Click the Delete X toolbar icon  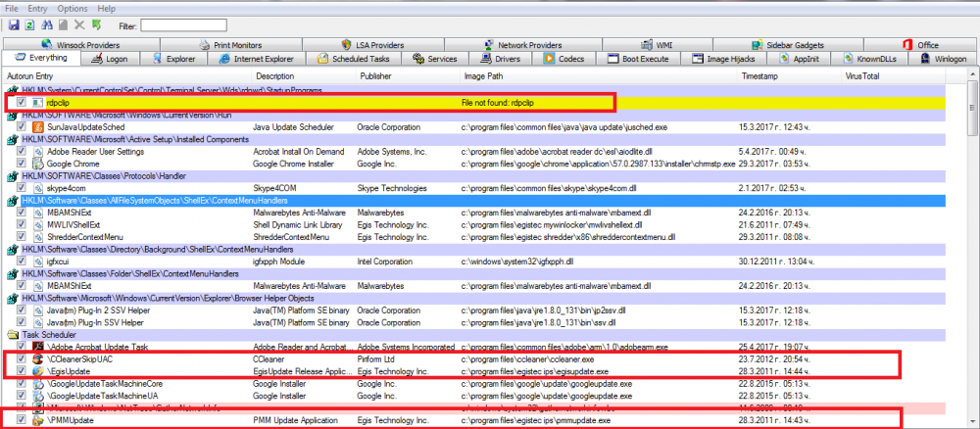point(79,25)
